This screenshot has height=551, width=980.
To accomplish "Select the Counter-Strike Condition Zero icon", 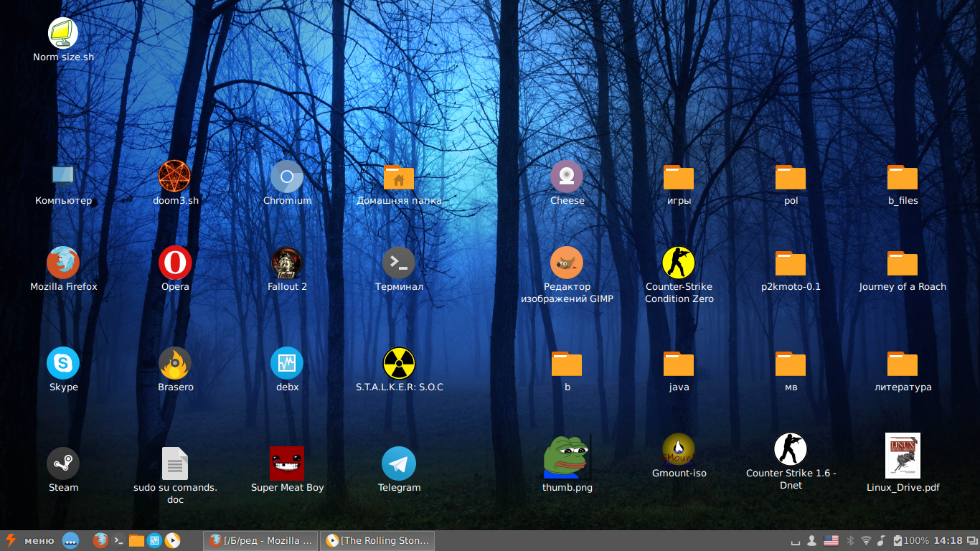I will tap(679, 263).
